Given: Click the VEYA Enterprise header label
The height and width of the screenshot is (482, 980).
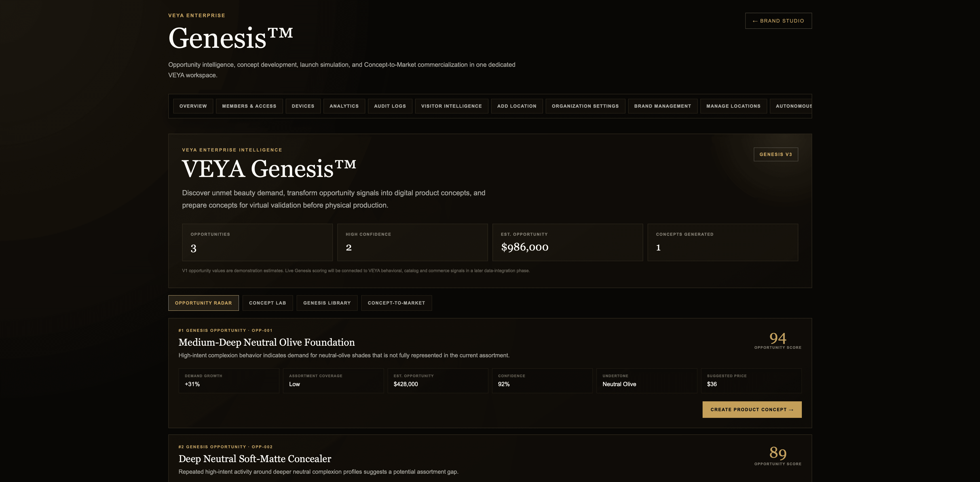Looking at the screenshot, I should 197,16.
